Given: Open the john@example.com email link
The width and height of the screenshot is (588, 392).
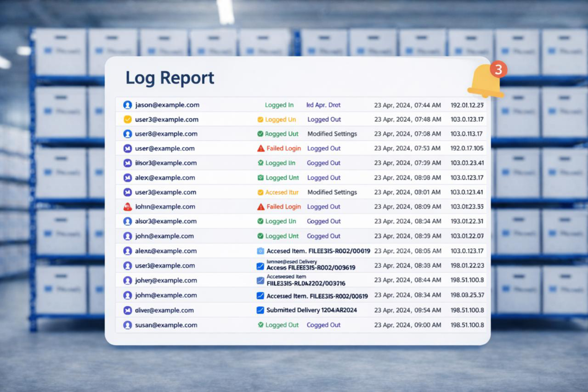Looking at the screenshot, I should pyautogui.click(x=164, y=236).
